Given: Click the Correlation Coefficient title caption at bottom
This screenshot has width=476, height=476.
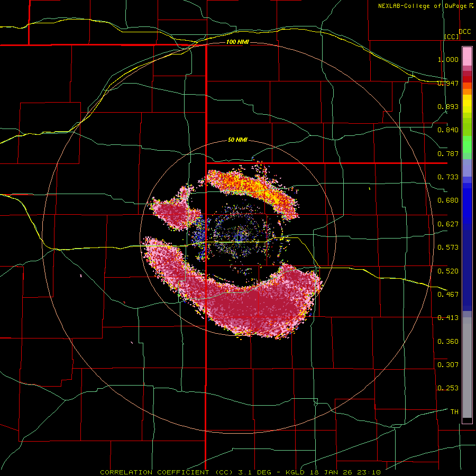Looking at the screenshot, I should 241,472.
